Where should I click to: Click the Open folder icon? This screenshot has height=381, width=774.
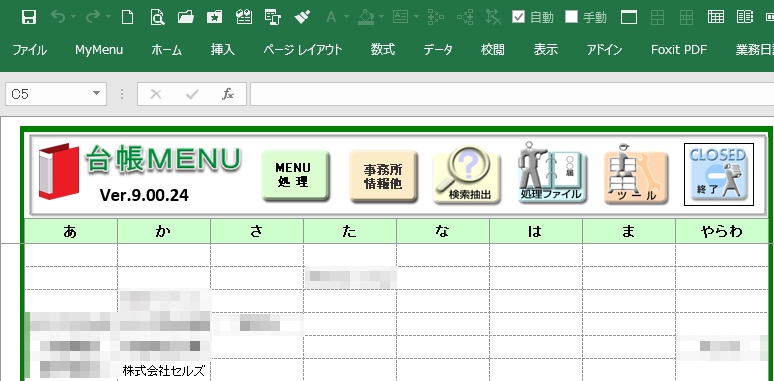coord(186,17)
